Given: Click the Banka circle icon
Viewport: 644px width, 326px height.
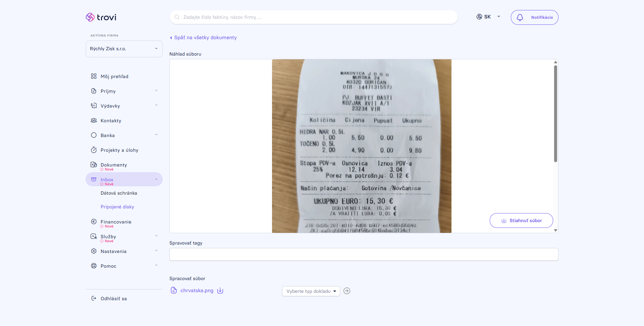Looking at the screenshot, I should pyautogui.click(x=94, y=135).
